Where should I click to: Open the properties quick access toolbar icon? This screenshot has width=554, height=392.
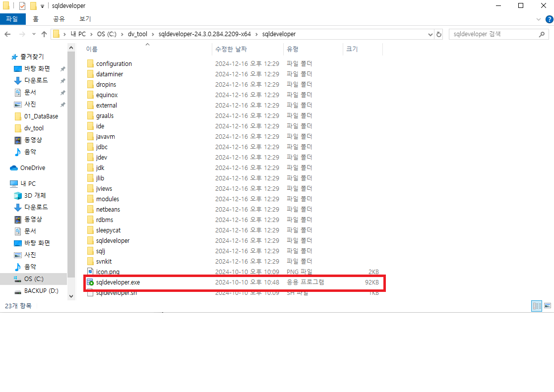point(22,5)
